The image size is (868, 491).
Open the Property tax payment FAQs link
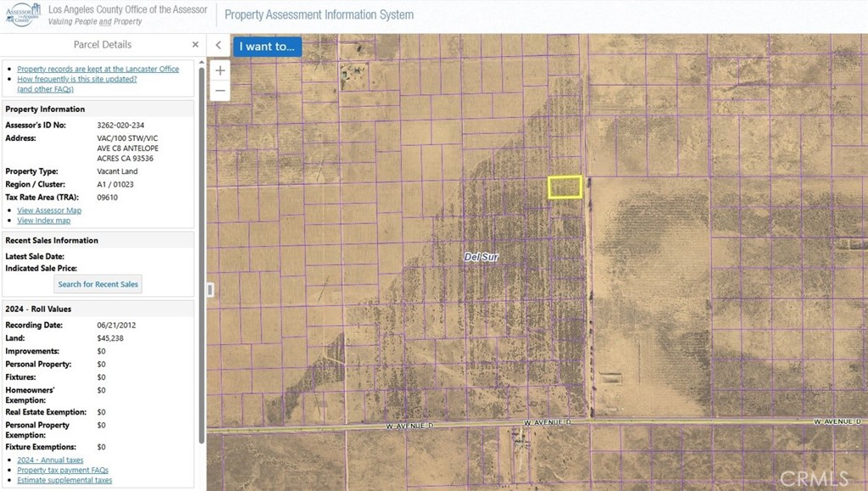click(x=63, y=470)
